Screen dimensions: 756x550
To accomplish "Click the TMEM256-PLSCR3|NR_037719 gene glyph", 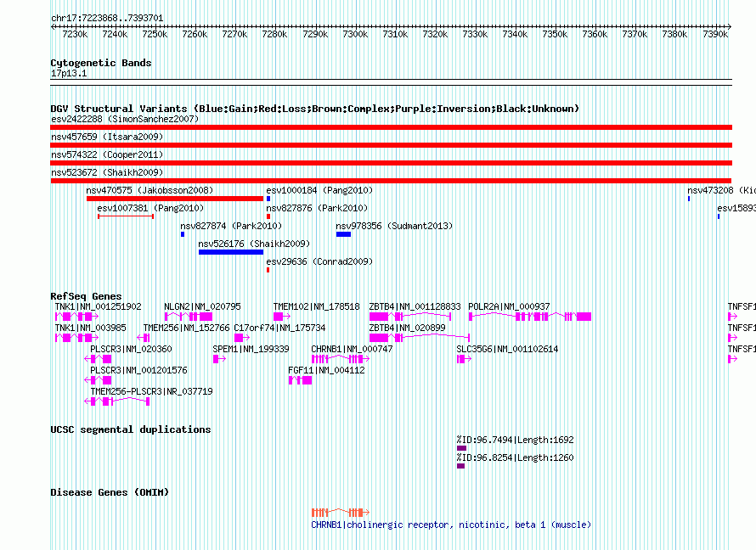I will pyautogui.click(x=117, y=401).
